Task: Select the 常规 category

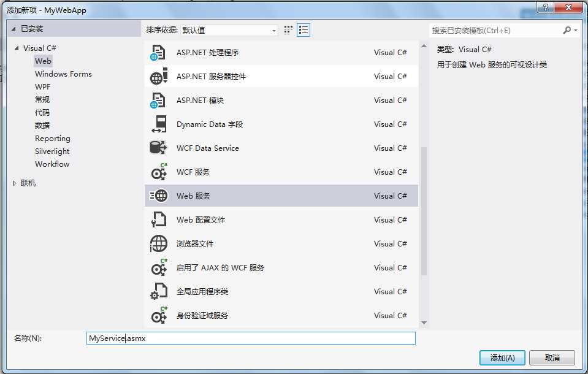Action: [x=42, y=100]
